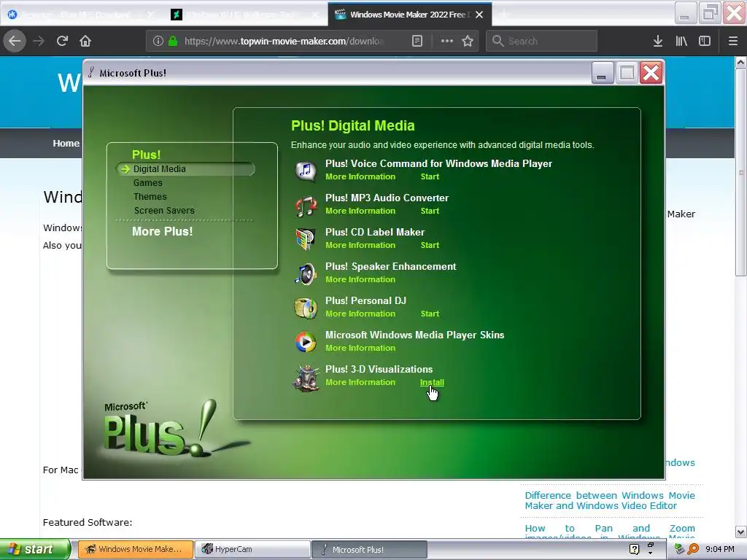
Task: Open More Information for Personal DJ
Action: [x=360, y=314]
